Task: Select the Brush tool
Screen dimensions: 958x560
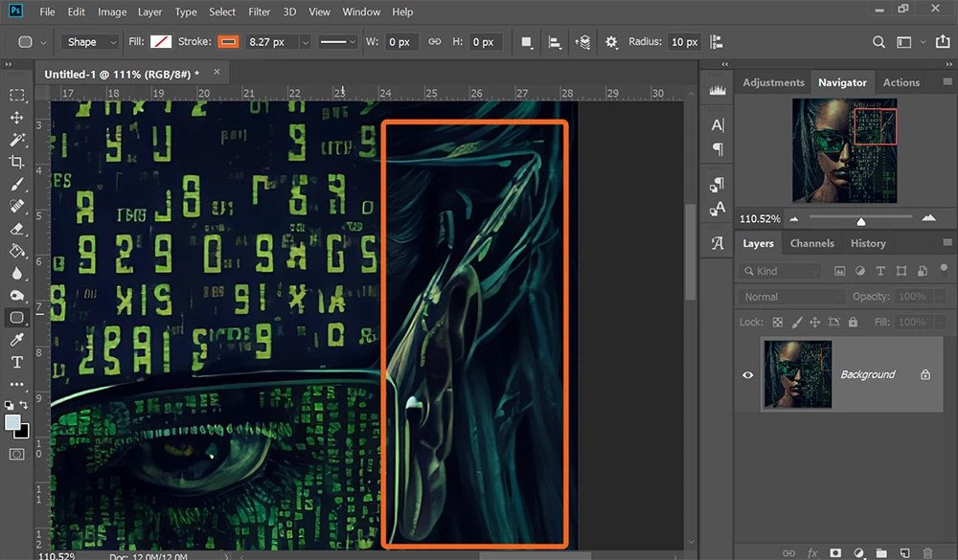Action: (17, 184)
